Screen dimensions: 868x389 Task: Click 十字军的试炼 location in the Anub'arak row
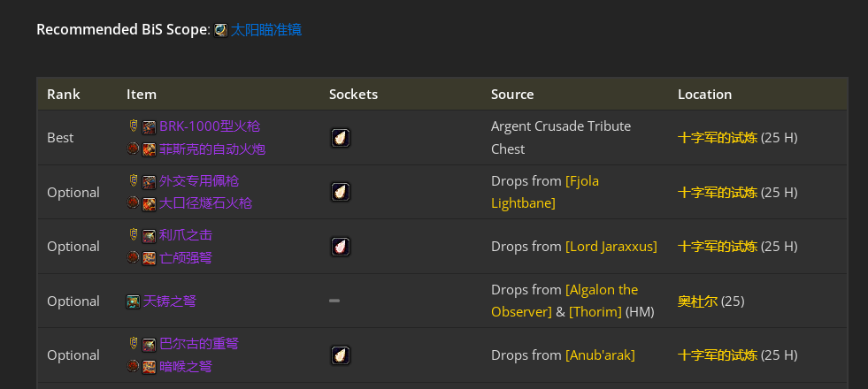tap(718, 355)
